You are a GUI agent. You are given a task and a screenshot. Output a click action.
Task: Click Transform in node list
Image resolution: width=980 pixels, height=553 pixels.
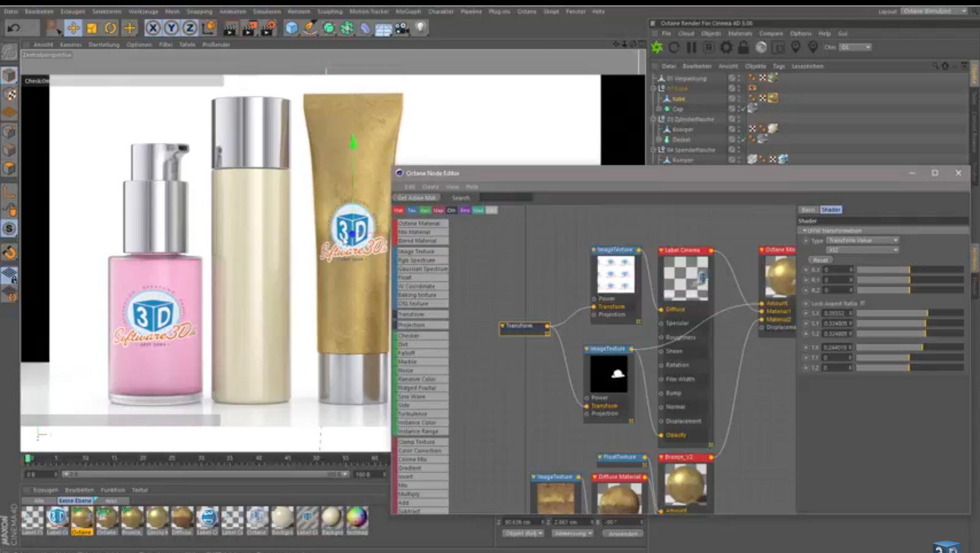[422, 314]
